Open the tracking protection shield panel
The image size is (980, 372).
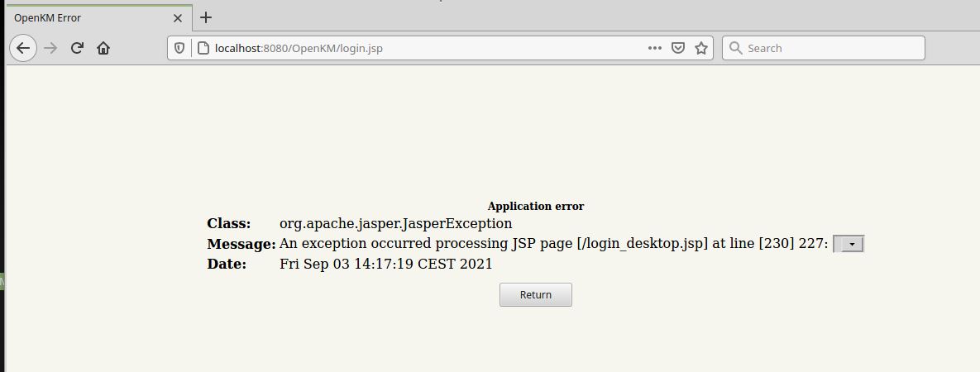pos(179,48)
